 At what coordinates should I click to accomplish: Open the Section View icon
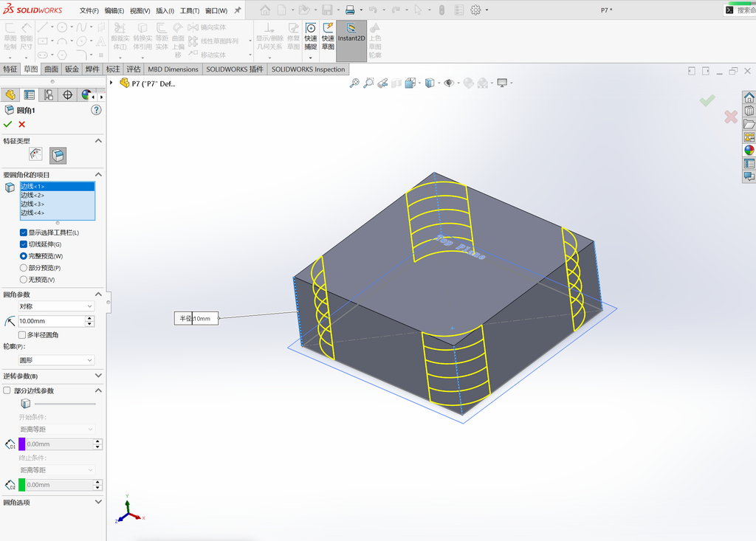coord(396,83)
